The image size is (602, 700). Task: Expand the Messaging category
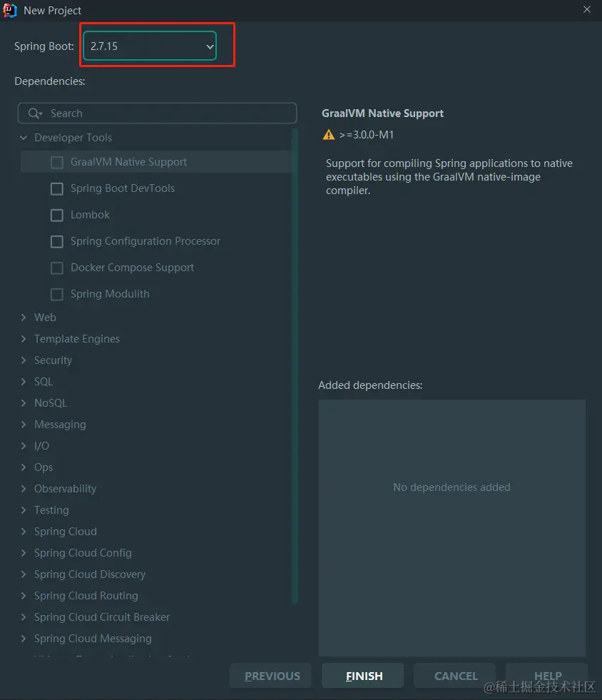pyautogui.click(x=24, y=425)
